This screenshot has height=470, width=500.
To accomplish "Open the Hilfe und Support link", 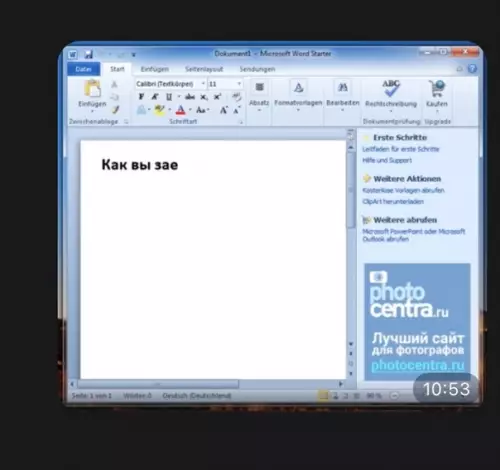I will (x=387, y=160).
